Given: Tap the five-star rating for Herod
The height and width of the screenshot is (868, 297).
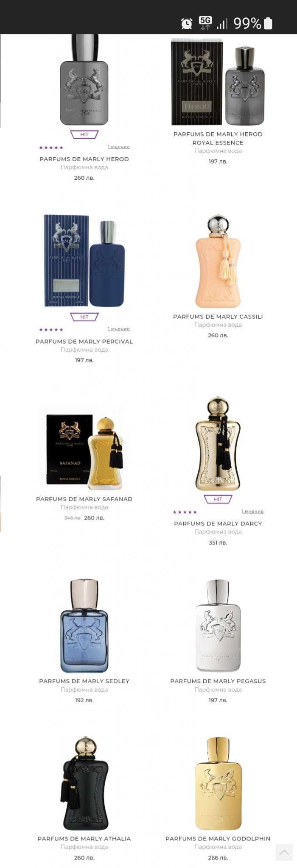Looking at the screenshot, I should (51, 147).
